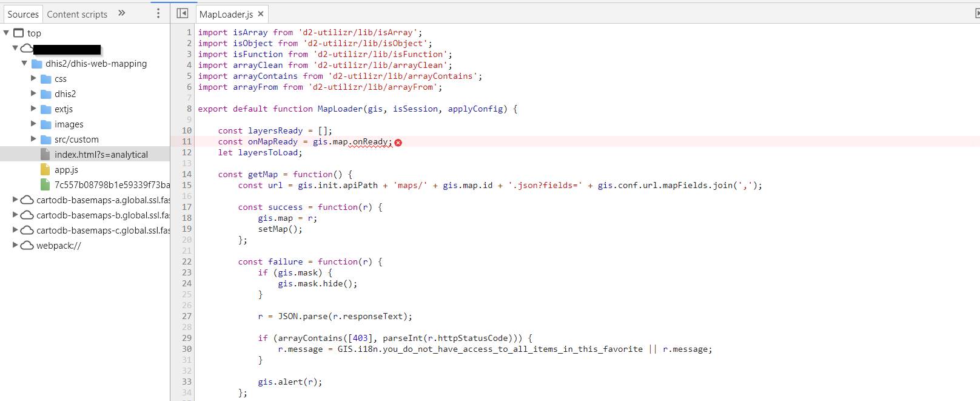The height and width of the screenshot is (401, 980).
Task: Click the red error icon on line 11
Action: (398, 142)
